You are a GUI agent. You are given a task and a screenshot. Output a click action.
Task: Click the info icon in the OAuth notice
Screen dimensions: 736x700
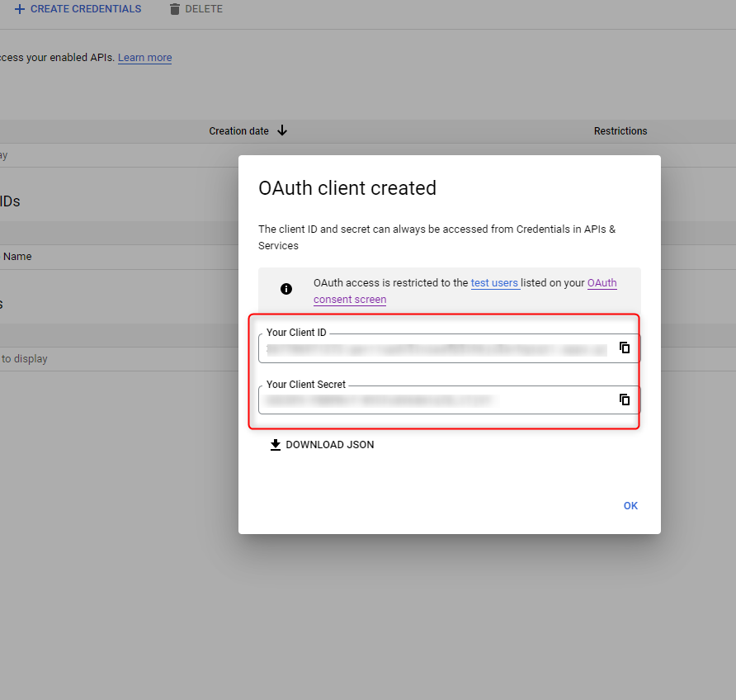[x=286, y=289]
